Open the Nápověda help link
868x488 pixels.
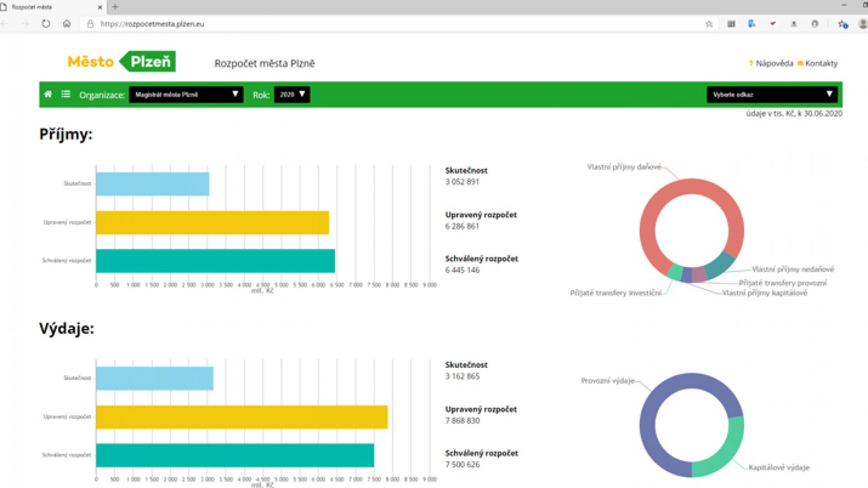[774, 63]
